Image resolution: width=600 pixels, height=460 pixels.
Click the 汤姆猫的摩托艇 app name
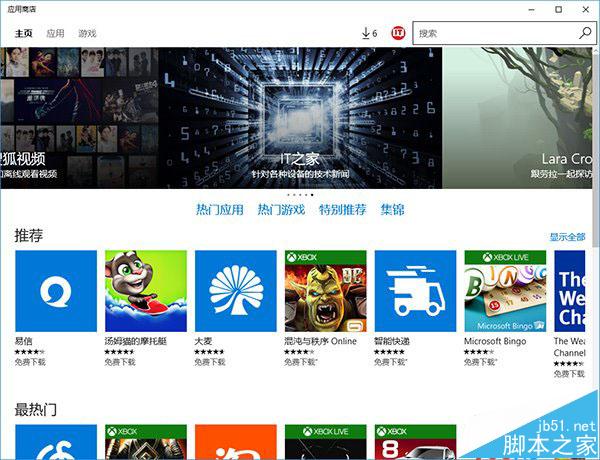pyautogui.click(x=136, y=341)
